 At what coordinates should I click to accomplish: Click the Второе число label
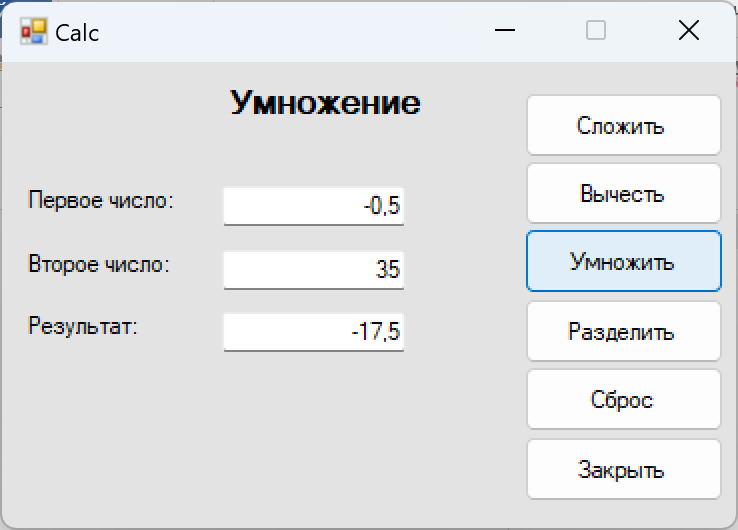pos(99,264)
